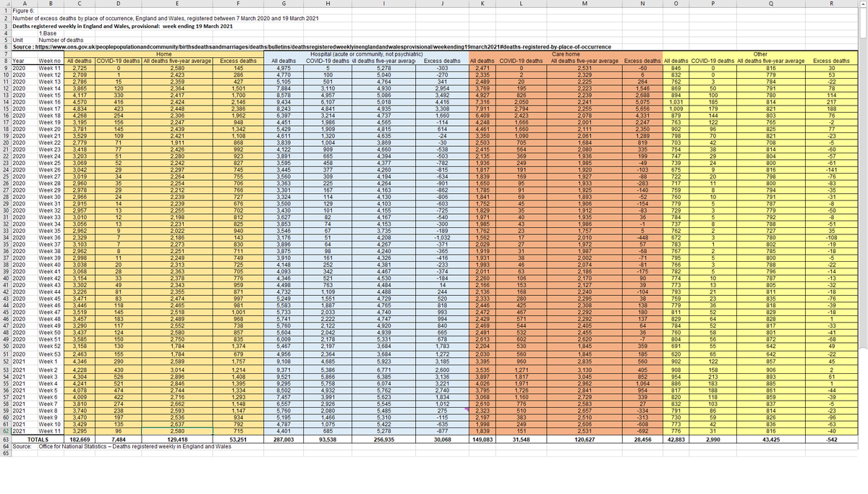
Task: Select Other total all deaths 42,883
Action: [x=676, y=439]
